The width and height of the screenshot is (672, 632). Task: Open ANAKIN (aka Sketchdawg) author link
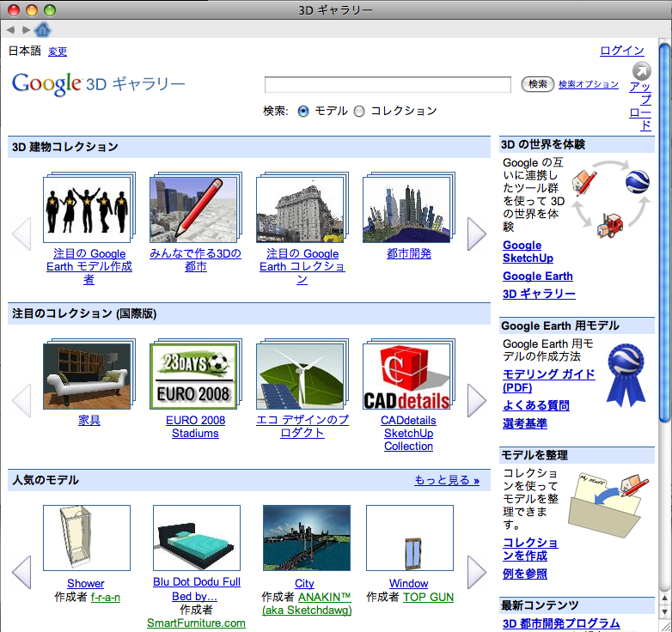click(307, 604)
